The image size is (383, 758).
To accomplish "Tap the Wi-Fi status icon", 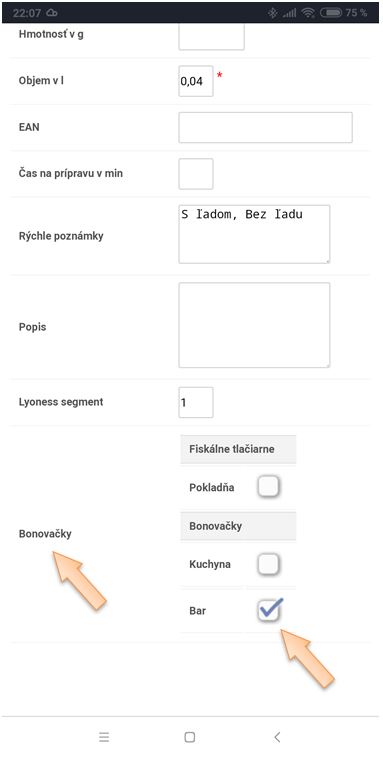I will tap(308, 13).
